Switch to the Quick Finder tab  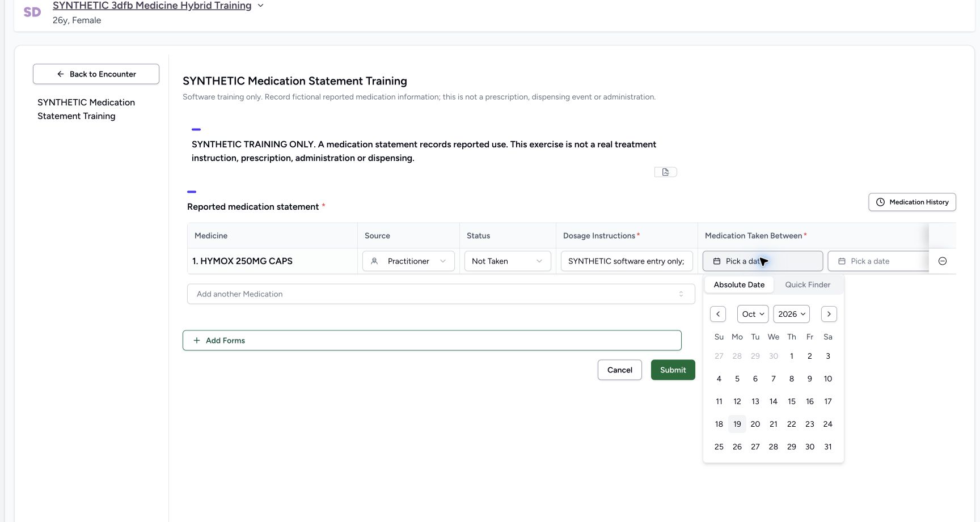click(808, 285)
